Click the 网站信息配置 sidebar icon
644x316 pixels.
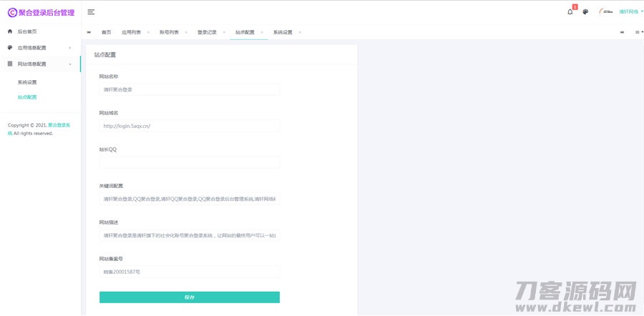click(x=10, y=64)
